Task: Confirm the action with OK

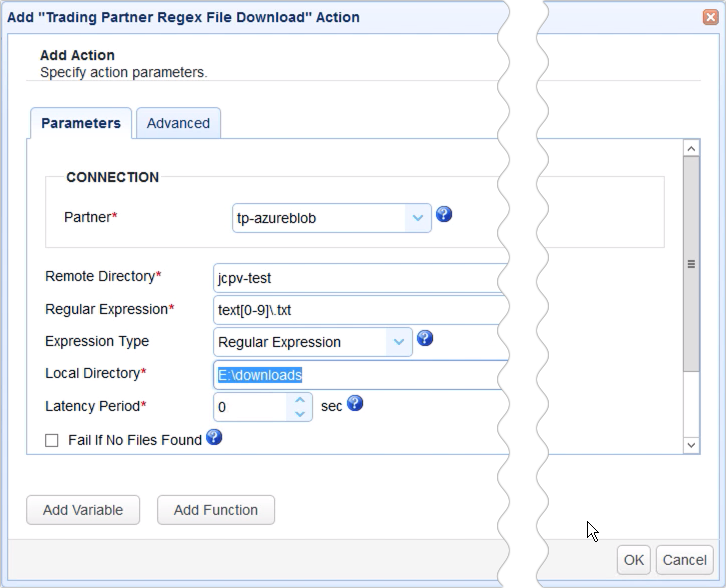Action: tap(634, 560)
